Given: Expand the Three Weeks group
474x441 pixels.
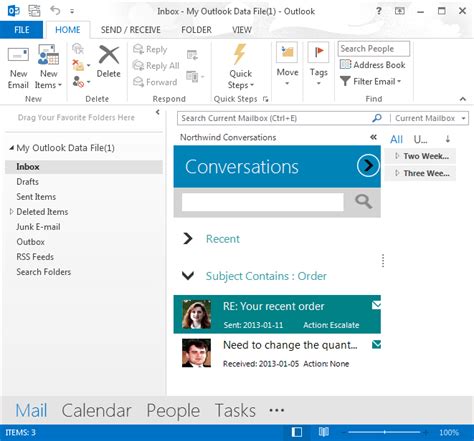Looking at the screenshot, I should pyautogui.click(x=397, y=173).
